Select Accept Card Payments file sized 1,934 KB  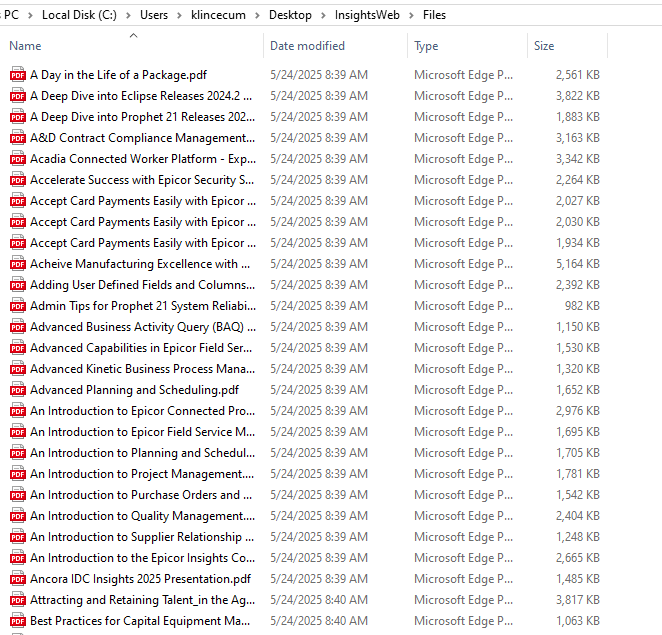click(143, 243)
